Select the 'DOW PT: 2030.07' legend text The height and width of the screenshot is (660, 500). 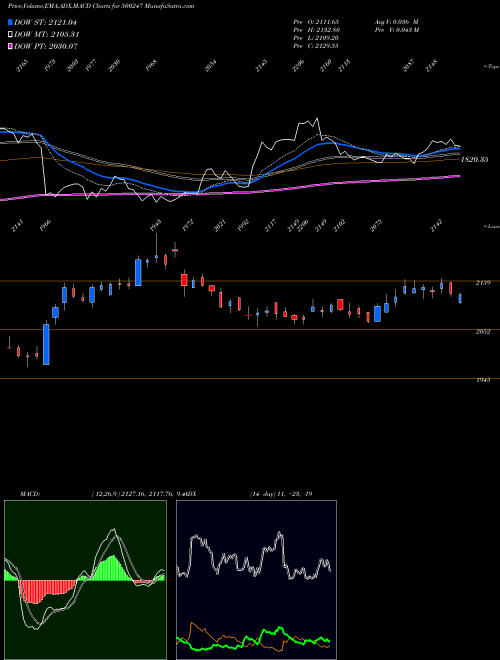[46, 46]
